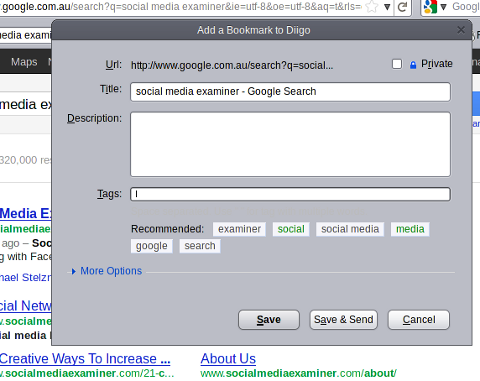Screen dimensions: 480x381
Task: Expand More Options section
Action: click(x=107, y=271)
